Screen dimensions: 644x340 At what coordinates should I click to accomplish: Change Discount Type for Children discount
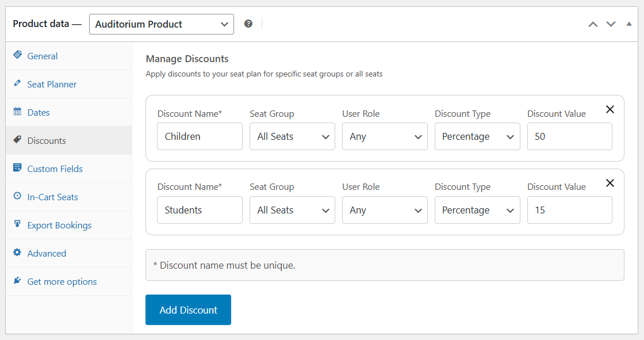coord(477,137)
